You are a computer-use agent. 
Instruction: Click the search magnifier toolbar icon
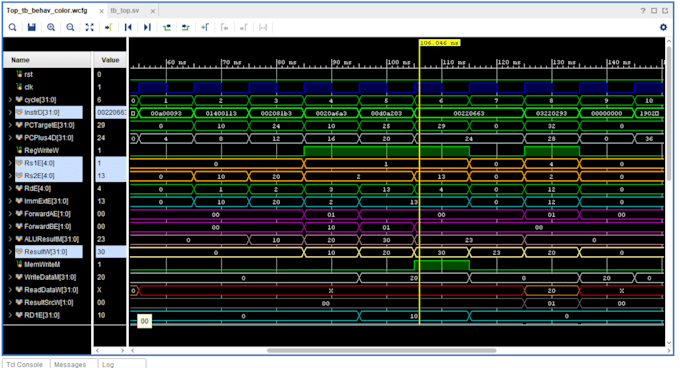13,27
